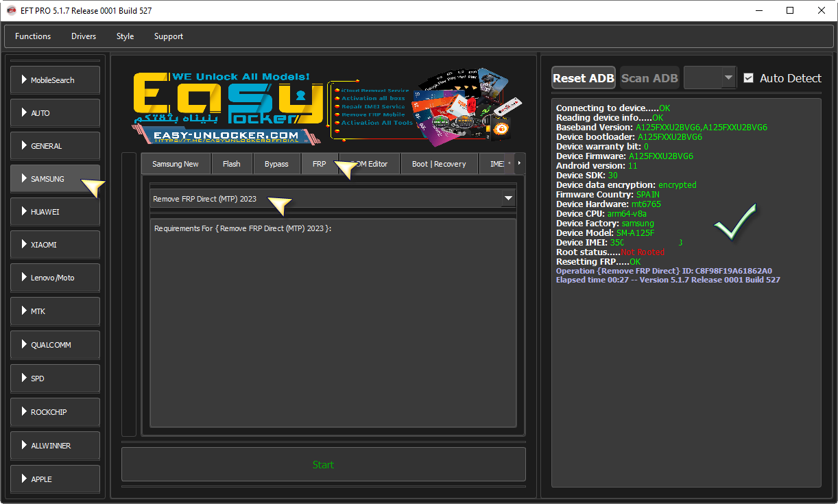Viewport: 838px width, 504px height.
Task: Click the "Resetting FRP.....OK" line
Action: [x=599, y=262]
